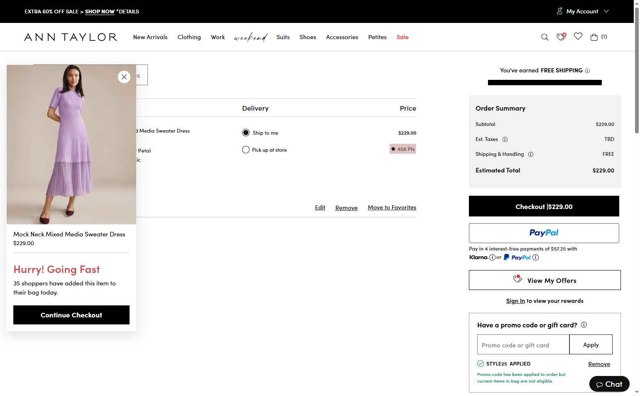This screenshot has width=640, height=396.
Task: Click the My Account person icon
Action: point(560,11)
